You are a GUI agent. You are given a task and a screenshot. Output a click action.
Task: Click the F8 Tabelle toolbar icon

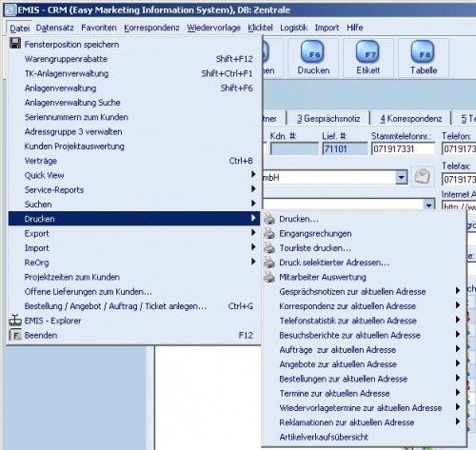pyautogui.click(x=423, y=52)
